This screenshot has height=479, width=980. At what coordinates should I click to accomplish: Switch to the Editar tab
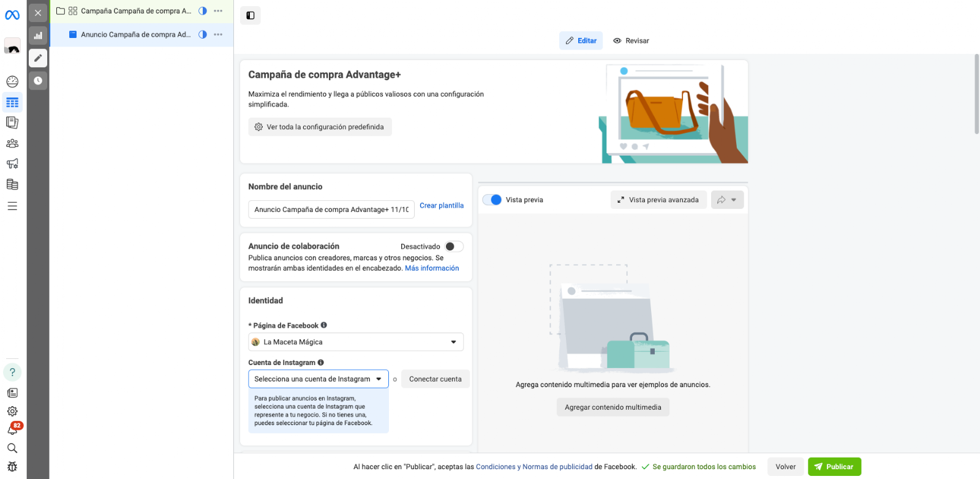[581, 40]
